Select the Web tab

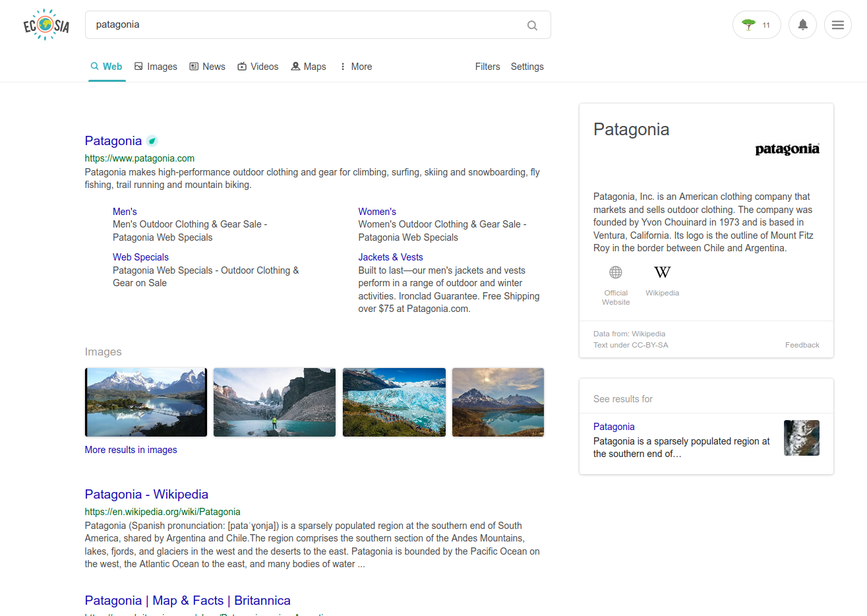coord(107,67)
